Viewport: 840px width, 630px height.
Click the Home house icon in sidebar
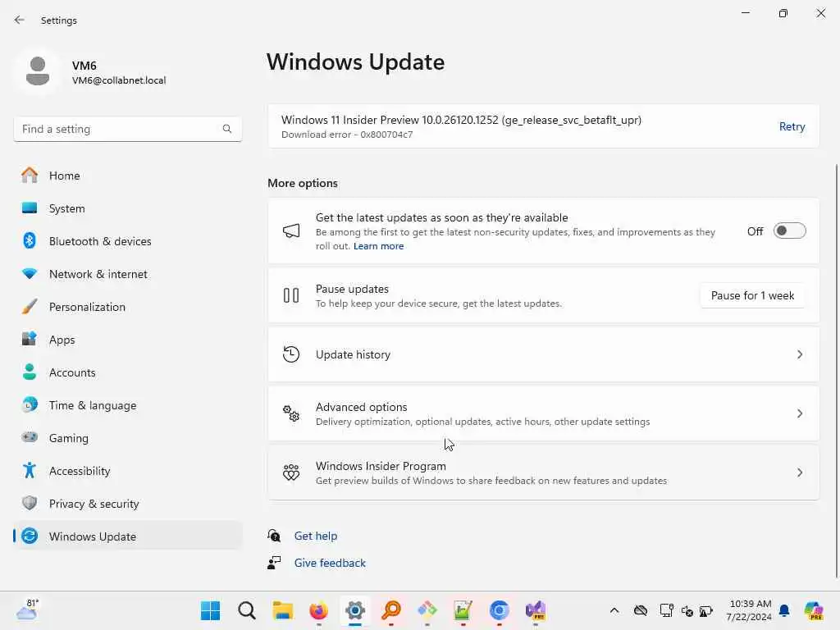(30, 176)
